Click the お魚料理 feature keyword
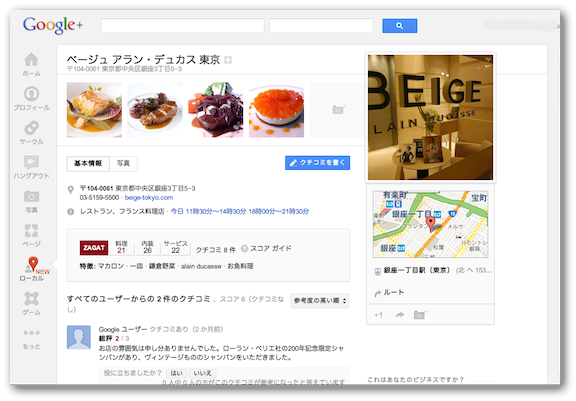 point(240,266)
